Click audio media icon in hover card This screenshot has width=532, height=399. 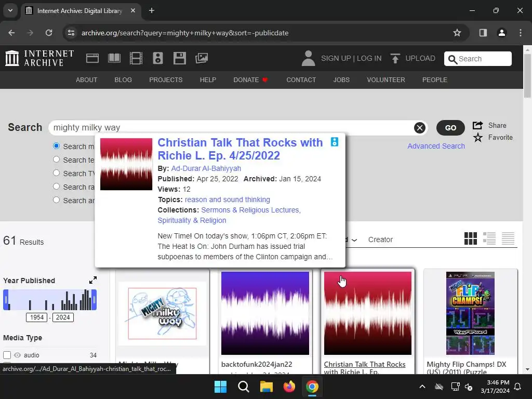coord(335,142)
